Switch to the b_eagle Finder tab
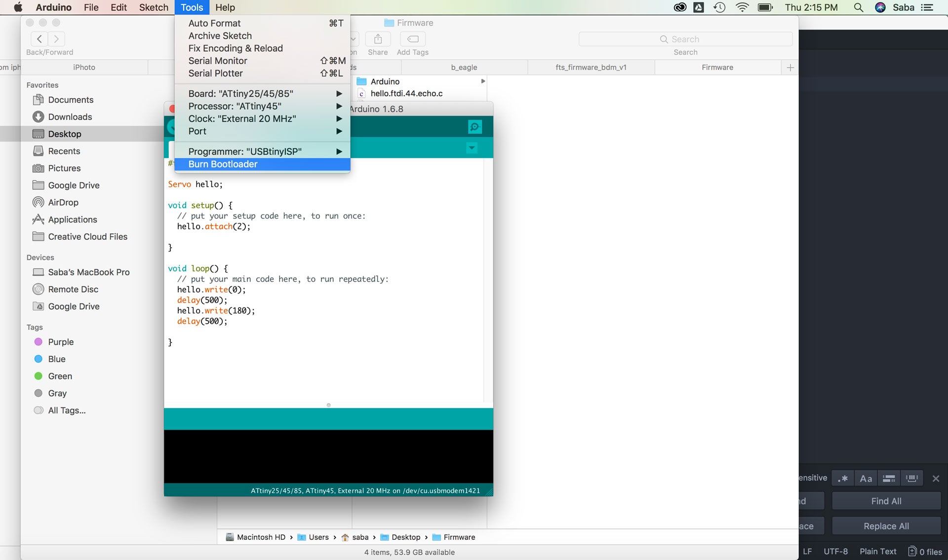 pyautogui.click(x=464, y=67)
